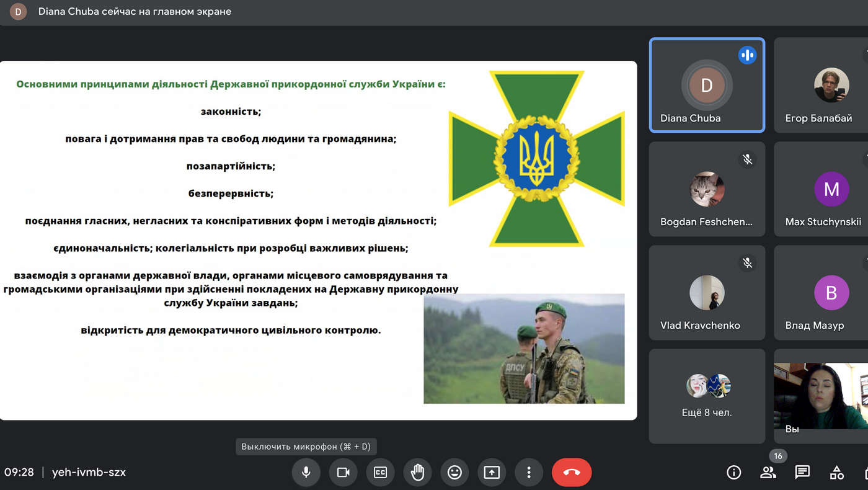Toggle closed captions on
868x490 pixels.
click(380, 473)
